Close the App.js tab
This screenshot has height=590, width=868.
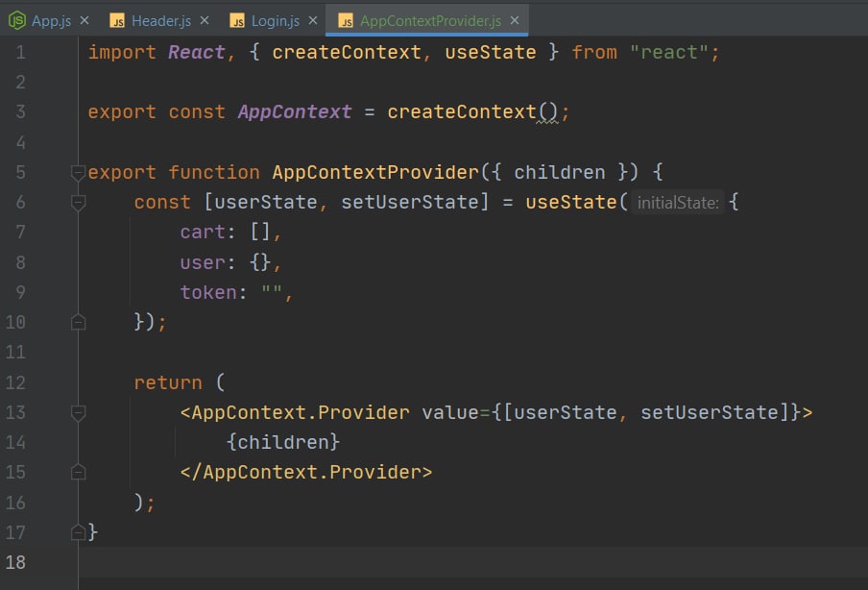84,20
